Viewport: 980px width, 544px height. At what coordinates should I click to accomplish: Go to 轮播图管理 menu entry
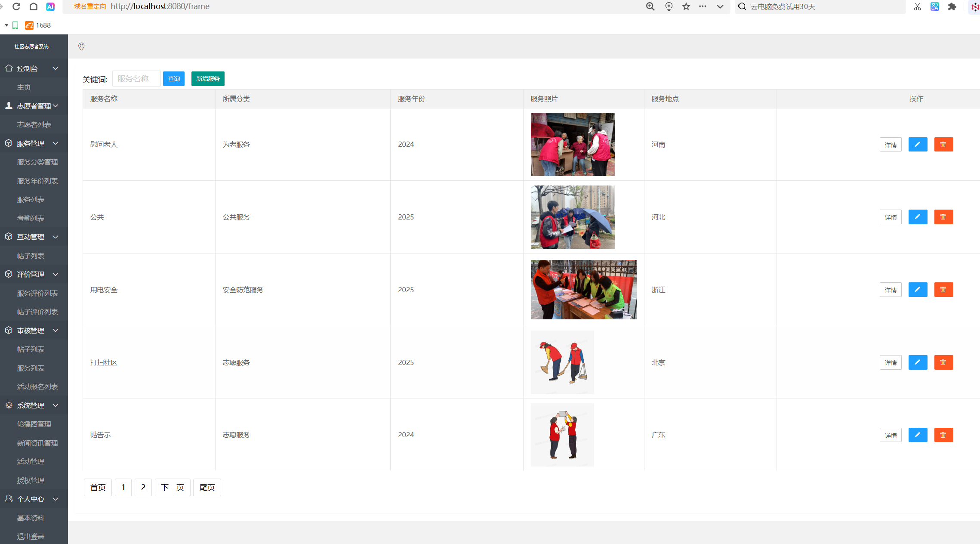(34, 424)
